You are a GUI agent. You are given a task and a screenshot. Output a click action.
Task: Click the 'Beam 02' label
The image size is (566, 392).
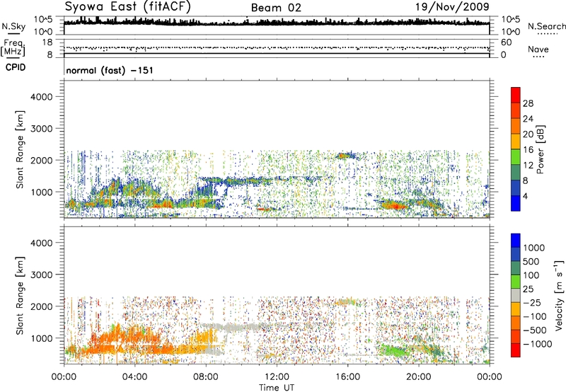(x=276, y=8)
